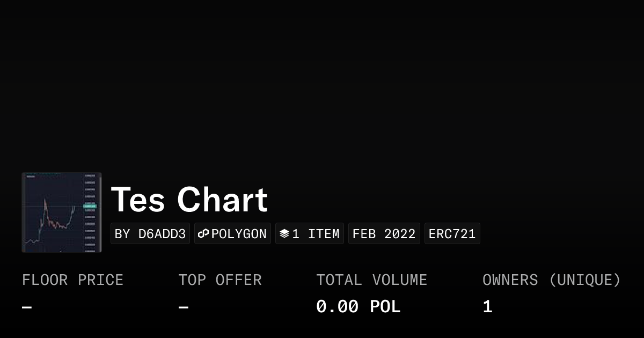The width and height of the screenshot is (644, 338).
Task: Select the ERC721 token standard badge
Action: tap(452, 234)
